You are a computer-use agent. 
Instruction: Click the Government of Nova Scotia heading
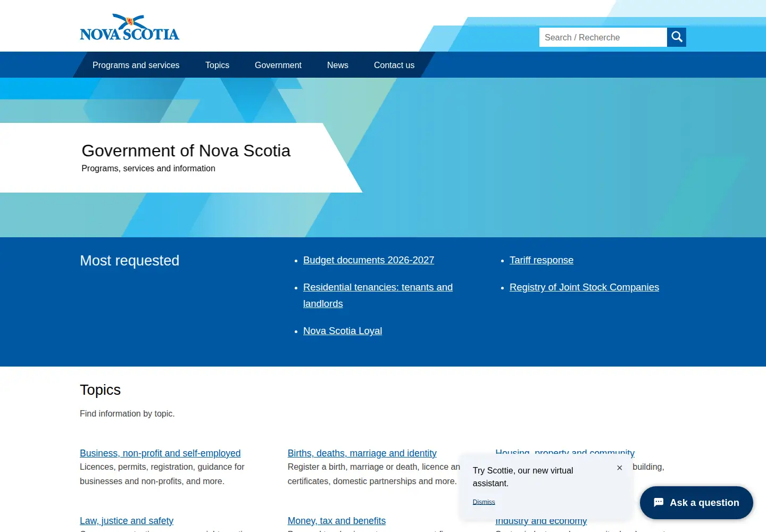[186, 151]
